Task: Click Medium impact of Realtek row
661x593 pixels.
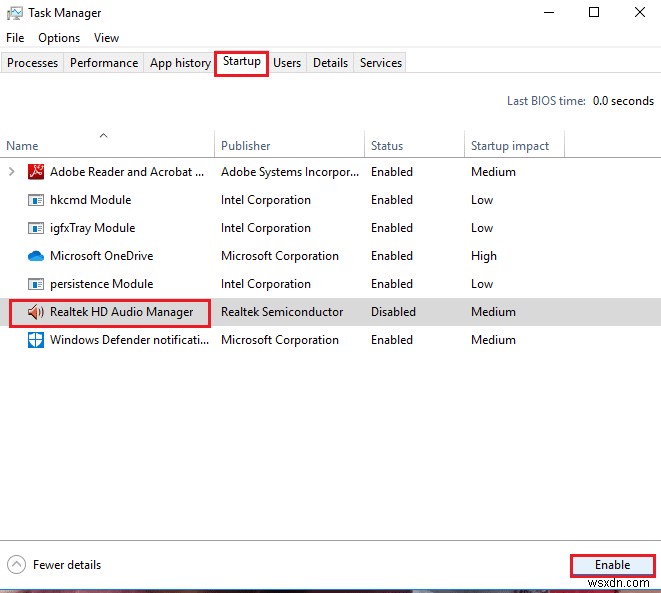Action: click(x=493, y=312)
